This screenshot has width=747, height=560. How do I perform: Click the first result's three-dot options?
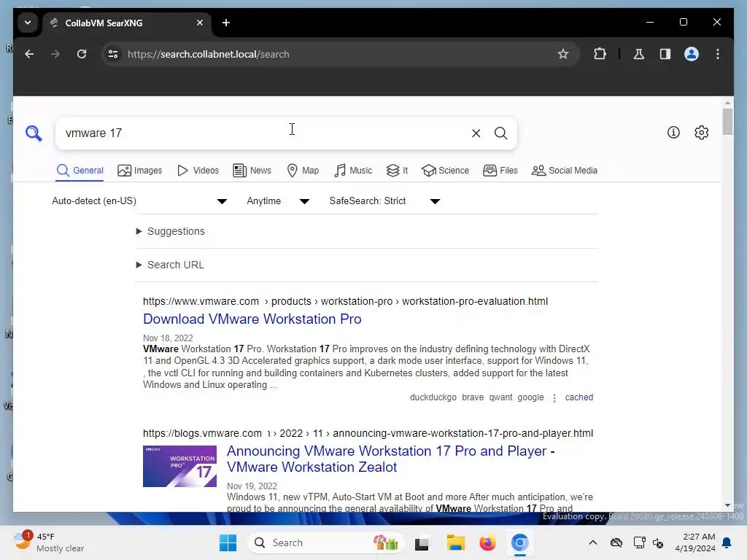click(554, 397)
